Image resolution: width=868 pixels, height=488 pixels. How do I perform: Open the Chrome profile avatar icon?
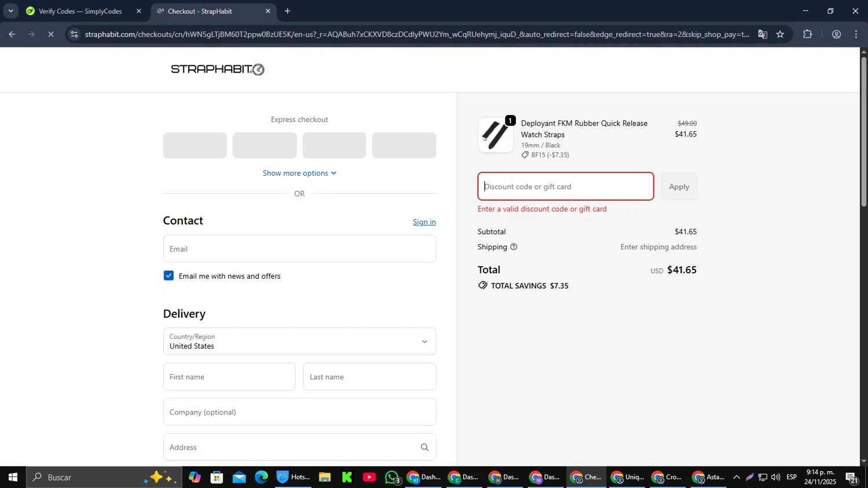(836, 34)
